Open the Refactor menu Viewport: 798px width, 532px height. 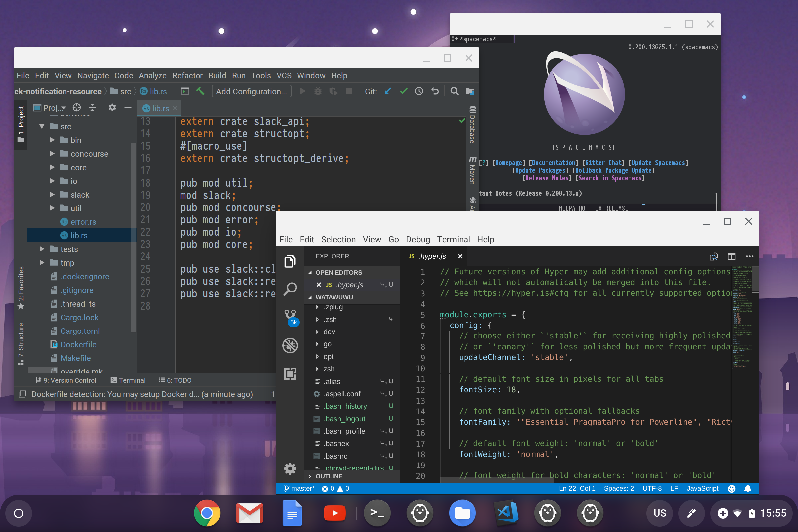pos(187,76)
